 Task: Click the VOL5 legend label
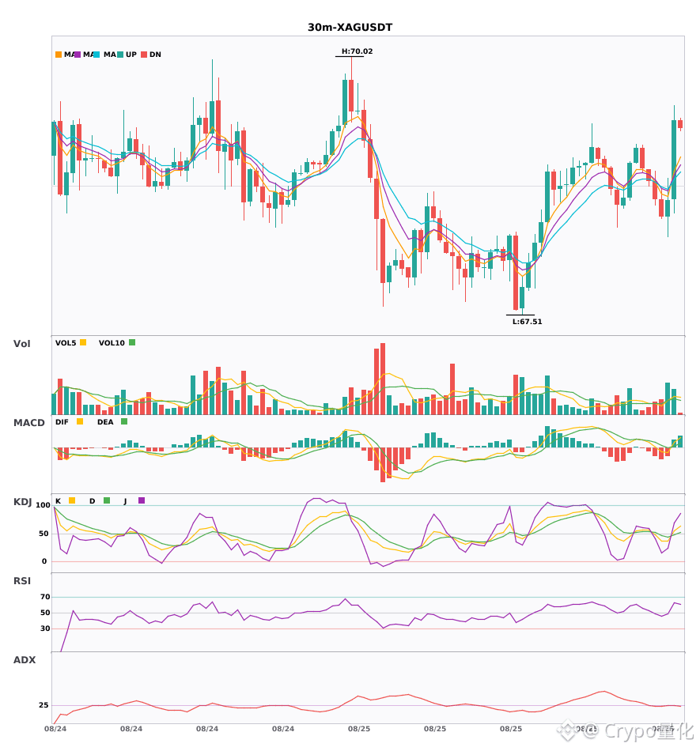coord(66,343)
